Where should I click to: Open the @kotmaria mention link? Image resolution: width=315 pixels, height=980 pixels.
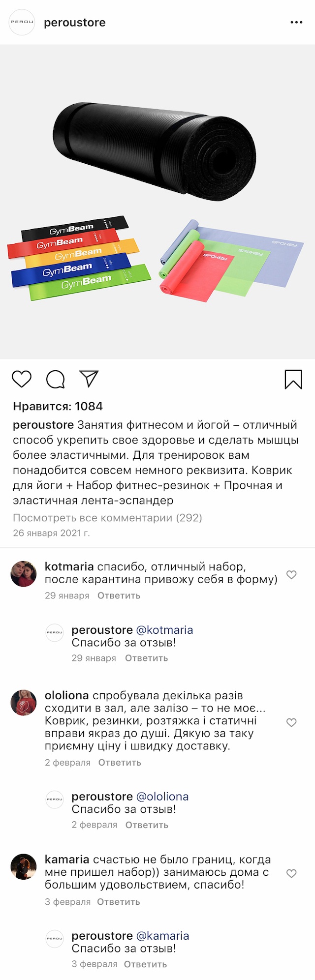164,630
